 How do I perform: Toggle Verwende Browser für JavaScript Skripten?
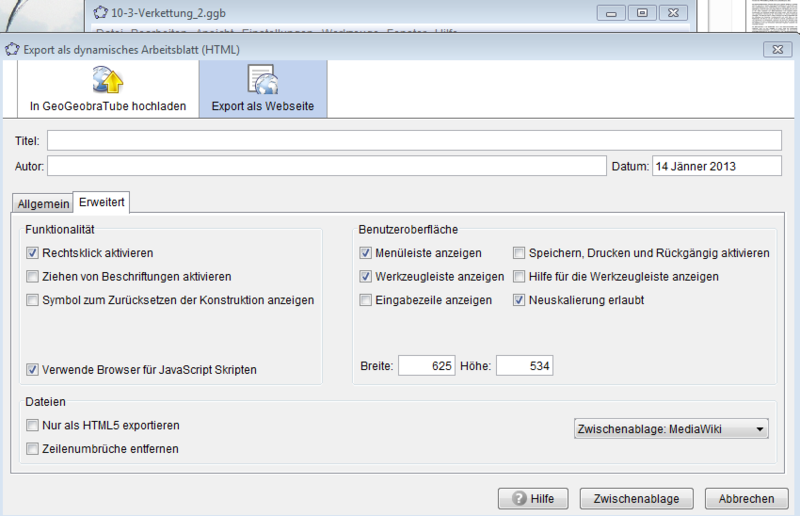pyautogui.click(x=32, y=370)
